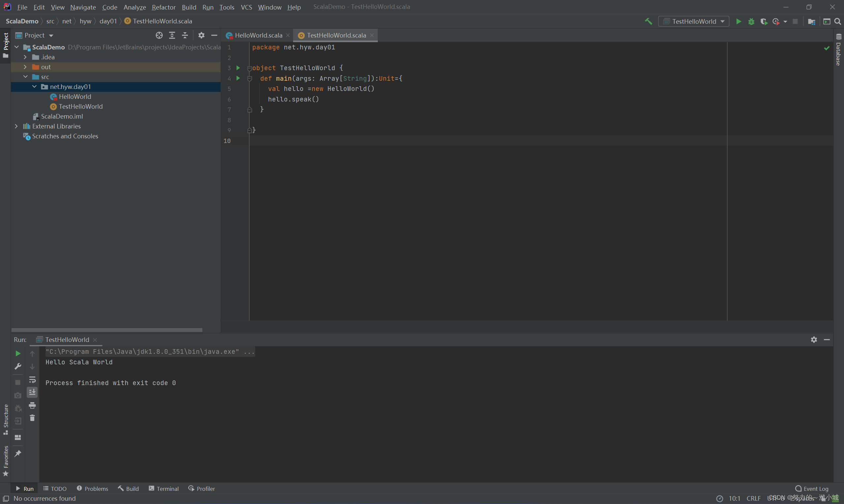The image size is (844, 504).
Task: Open the Refactor menu
Action: click(x=164, y=7)
